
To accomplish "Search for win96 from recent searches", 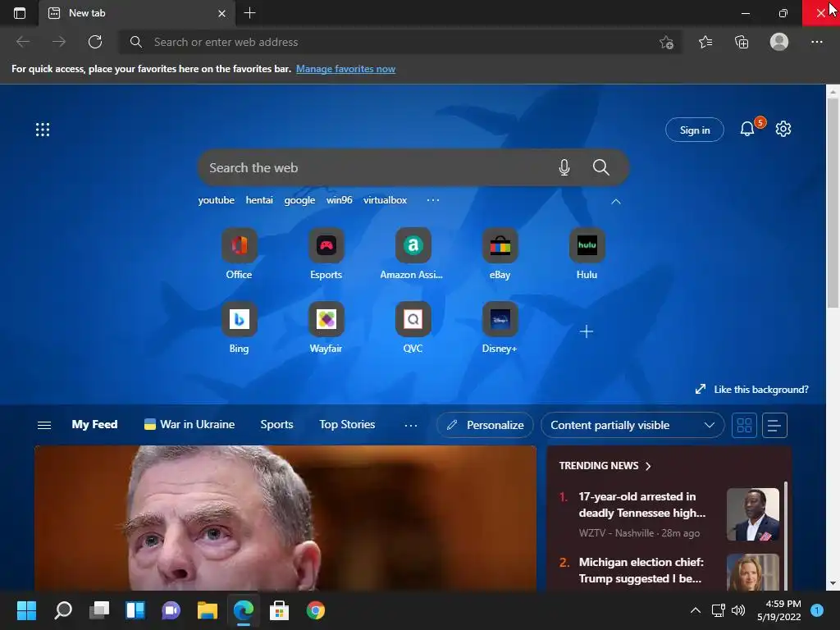I will [339, 200].
